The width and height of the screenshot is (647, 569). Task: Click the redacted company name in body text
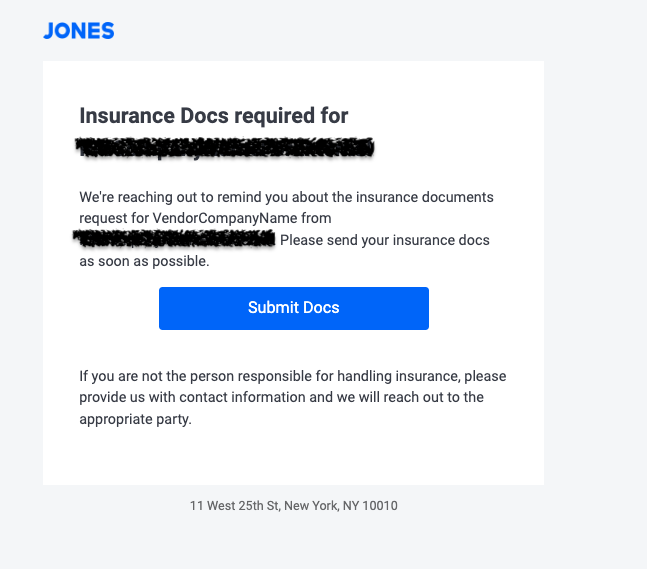pyautogui.click(x=176, y=239)
